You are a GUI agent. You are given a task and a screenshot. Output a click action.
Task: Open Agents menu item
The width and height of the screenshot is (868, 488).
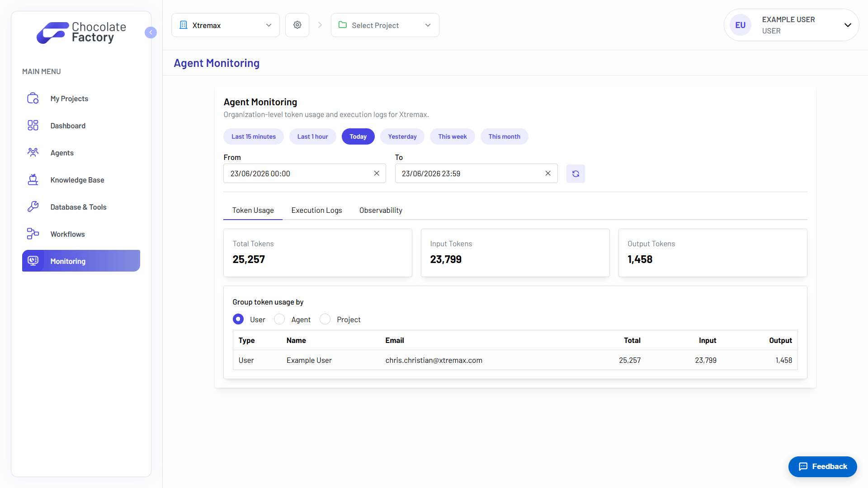coord(81,153)
